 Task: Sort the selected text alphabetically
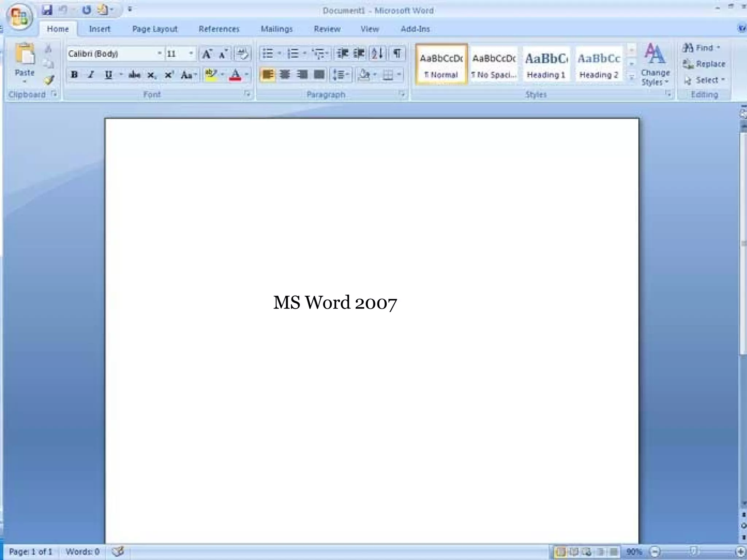pyautogui.click(x=378, y=54)
